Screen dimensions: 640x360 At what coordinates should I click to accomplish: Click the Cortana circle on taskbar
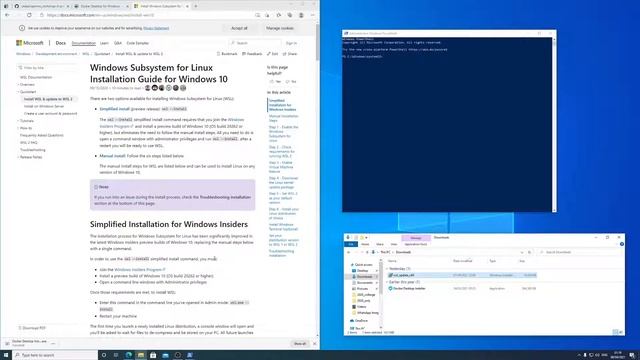(104, 355)
